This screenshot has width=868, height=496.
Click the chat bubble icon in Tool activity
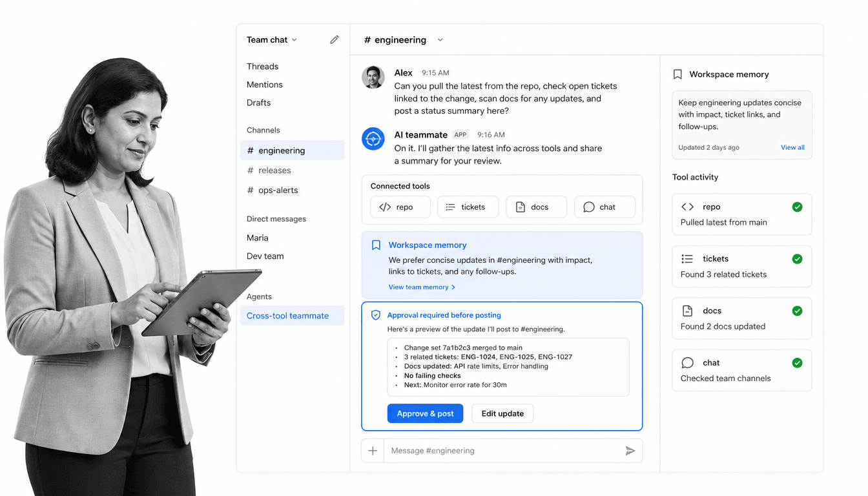[x=688, y=363]
